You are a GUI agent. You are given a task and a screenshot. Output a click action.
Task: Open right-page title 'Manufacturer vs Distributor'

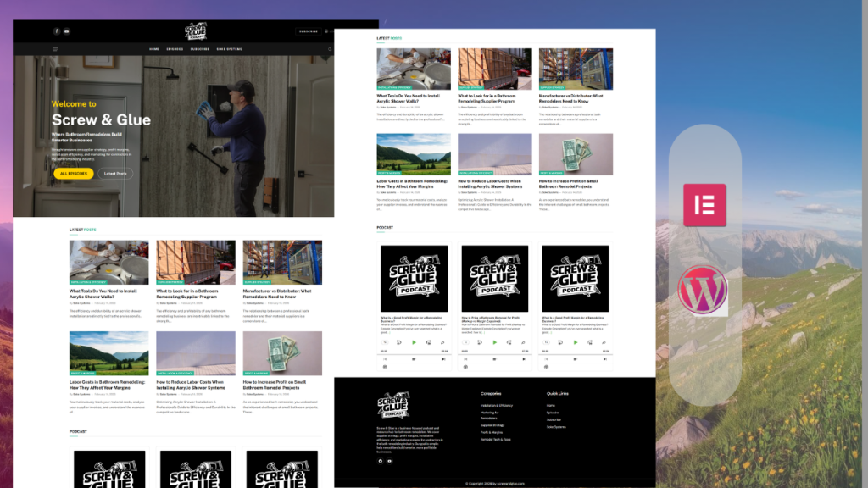tap(570, 98)
